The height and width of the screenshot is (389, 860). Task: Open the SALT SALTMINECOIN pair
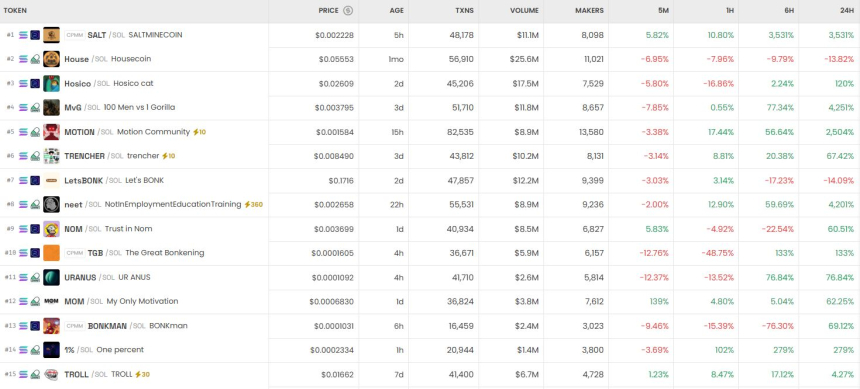[x=134, y=35]
